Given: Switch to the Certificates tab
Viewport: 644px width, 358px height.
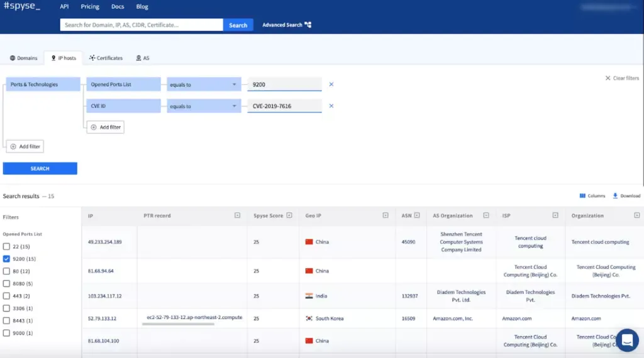Looking at the screenshot, I should (106, 58).
